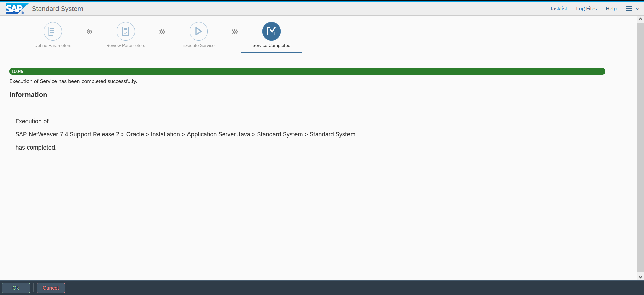Click the Ok button

pyautogui.click(x=16, y=288)
